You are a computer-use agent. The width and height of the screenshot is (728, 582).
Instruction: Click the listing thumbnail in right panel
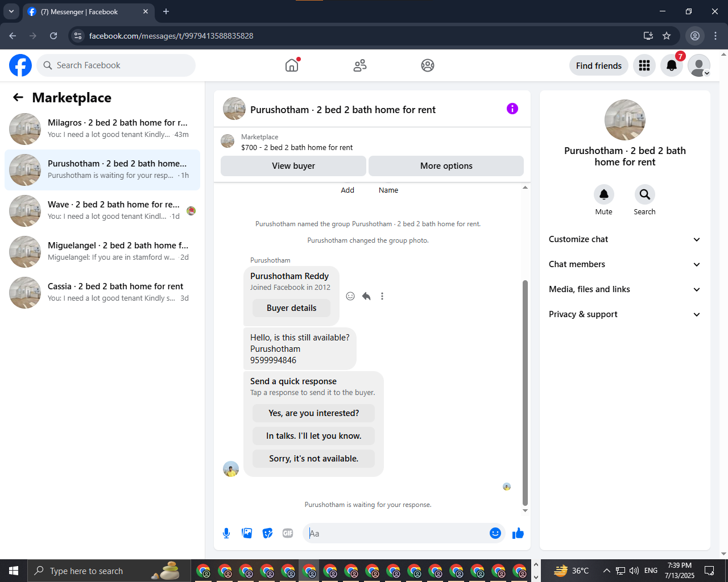625,120
